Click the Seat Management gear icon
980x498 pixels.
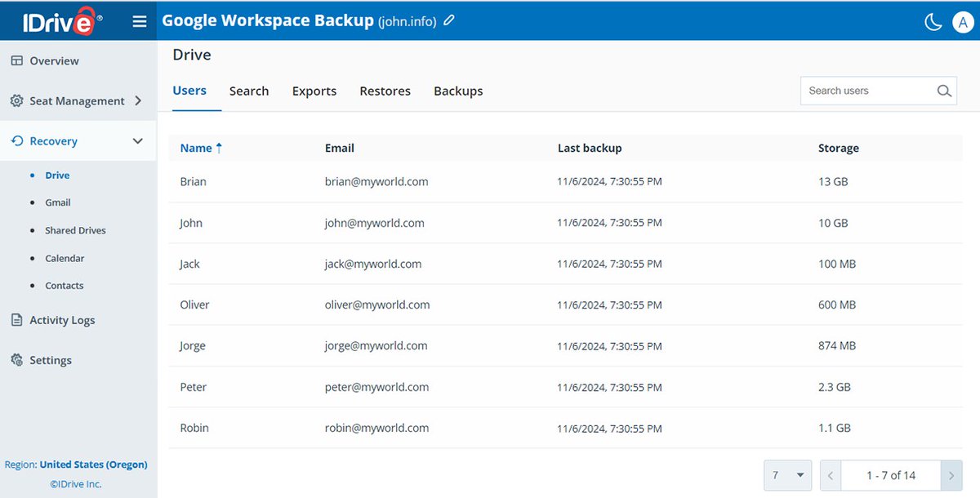pyautogui.click(x=16, y=101)
